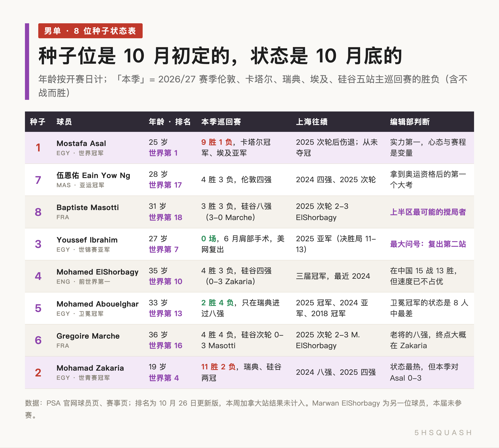The width and height of the screenshot is (499, 448).
Task: Select player name Youssef Ibrahim
Action: 87,240
